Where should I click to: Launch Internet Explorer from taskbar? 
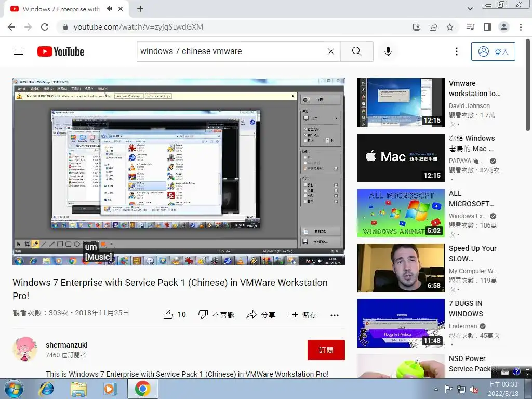coord(46,389)
